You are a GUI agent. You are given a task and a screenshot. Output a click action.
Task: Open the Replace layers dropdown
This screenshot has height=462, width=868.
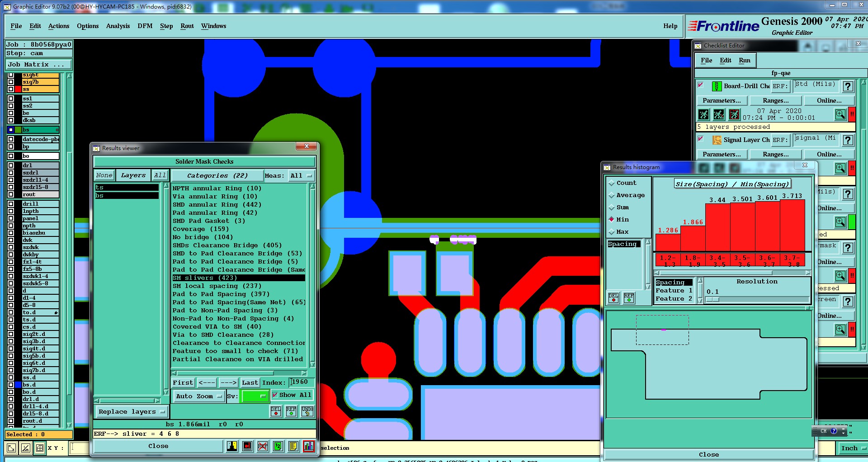pos(132,412)
